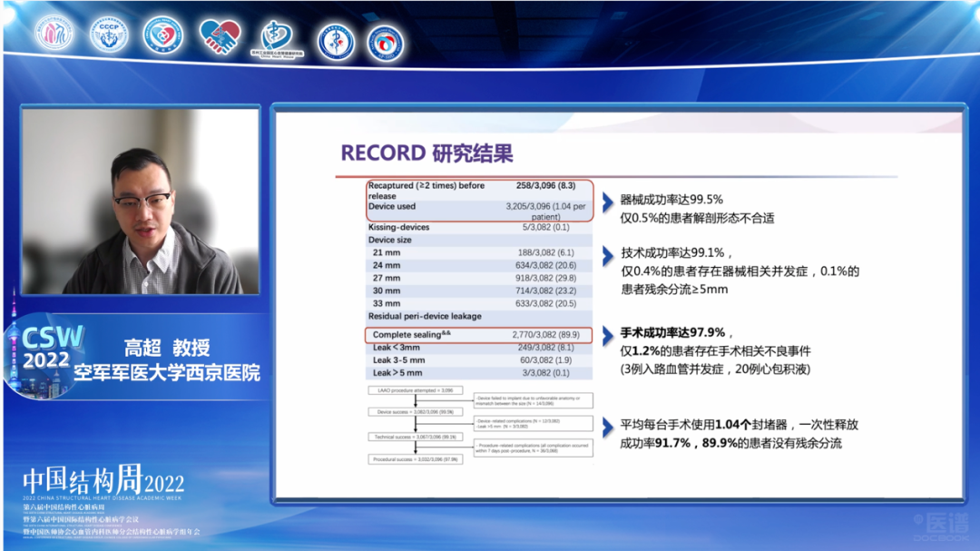Click the Device used table row
This screenshot has width=980, height=551.
478,211
